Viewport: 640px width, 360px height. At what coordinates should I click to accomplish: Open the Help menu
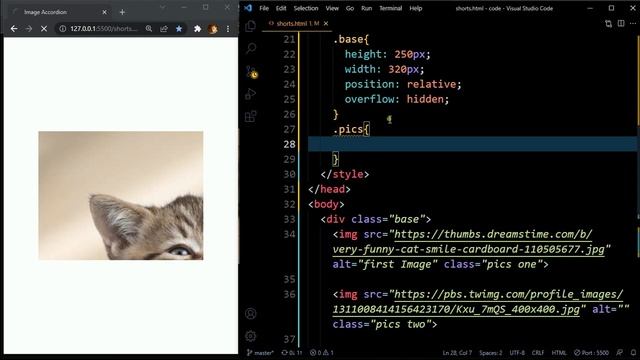416,8
